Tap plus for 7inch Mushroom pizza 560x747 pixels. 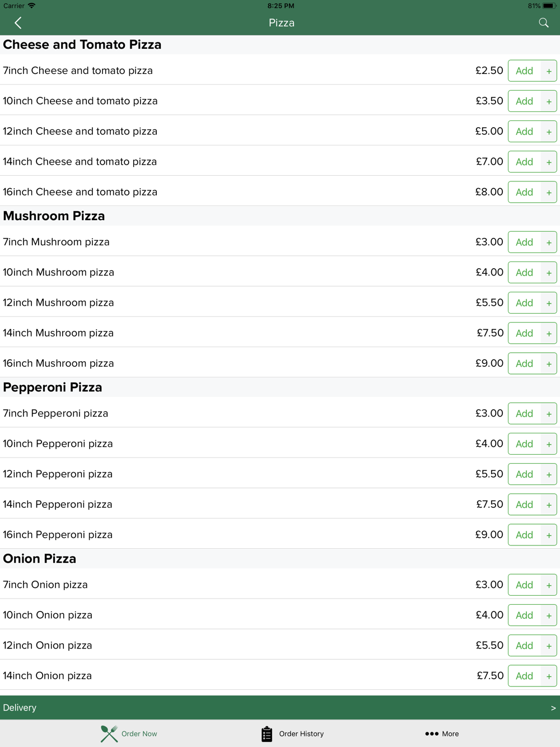pos(549,242)
